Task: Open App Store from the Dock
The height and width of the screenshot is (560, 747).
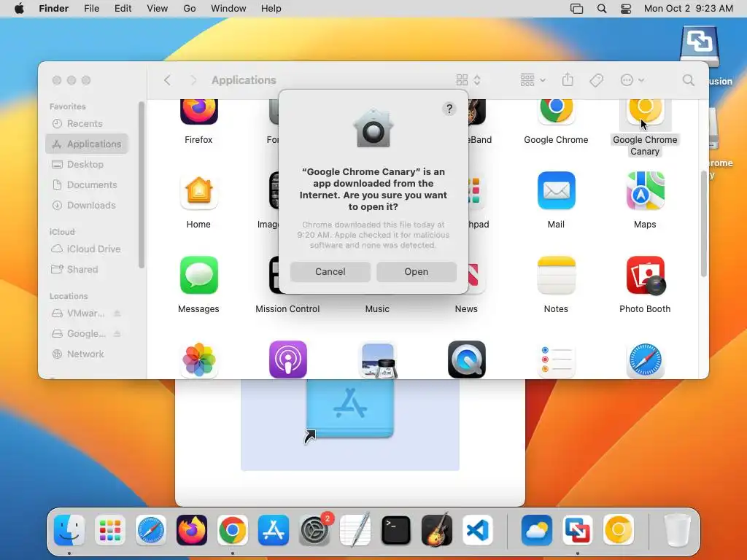Action: click(x=274, y=530)
